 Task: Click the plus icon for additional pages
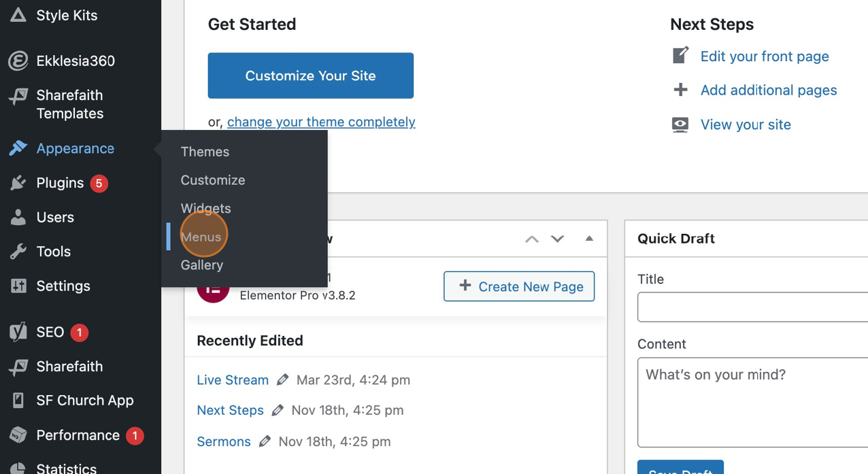click(680, 90)
